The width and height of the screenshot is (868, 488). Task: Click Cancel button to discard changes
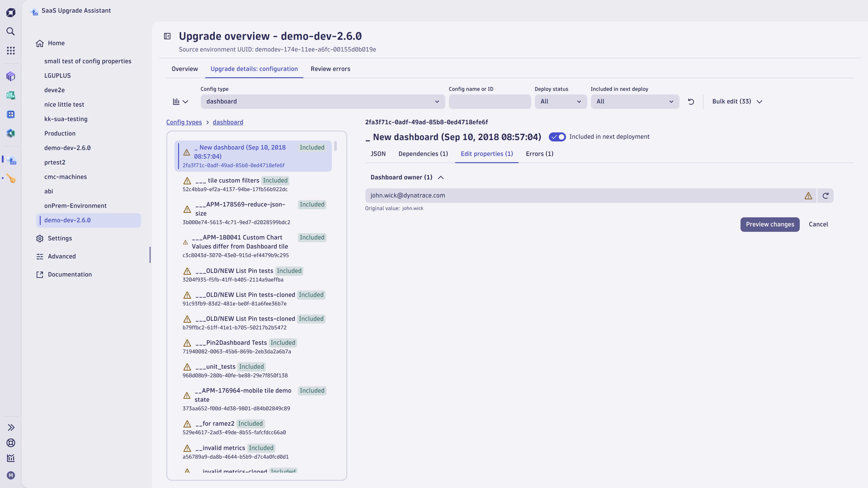pyautogui.click(x=818, y=224)
